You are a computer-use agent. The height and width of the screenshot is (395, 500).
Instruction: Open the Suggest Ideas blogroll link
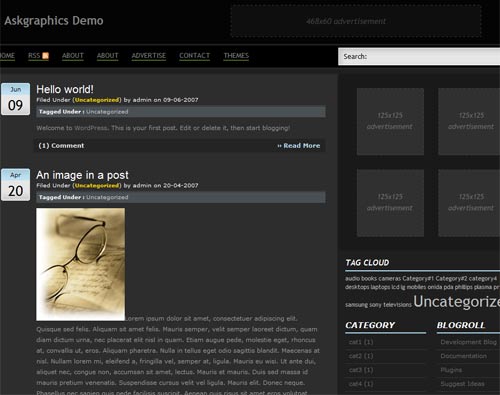tap(462, 384)
